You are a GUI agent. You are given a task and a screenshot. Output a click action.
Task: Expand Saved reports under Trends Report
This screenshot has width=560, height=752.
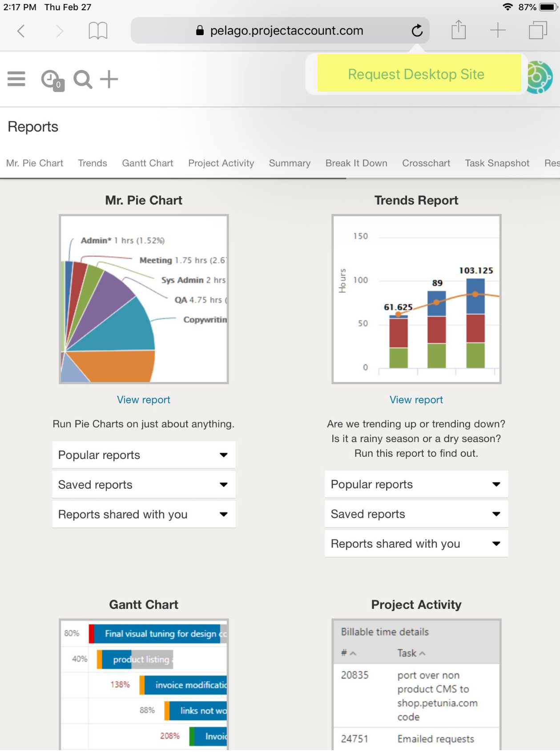(416, 514)
